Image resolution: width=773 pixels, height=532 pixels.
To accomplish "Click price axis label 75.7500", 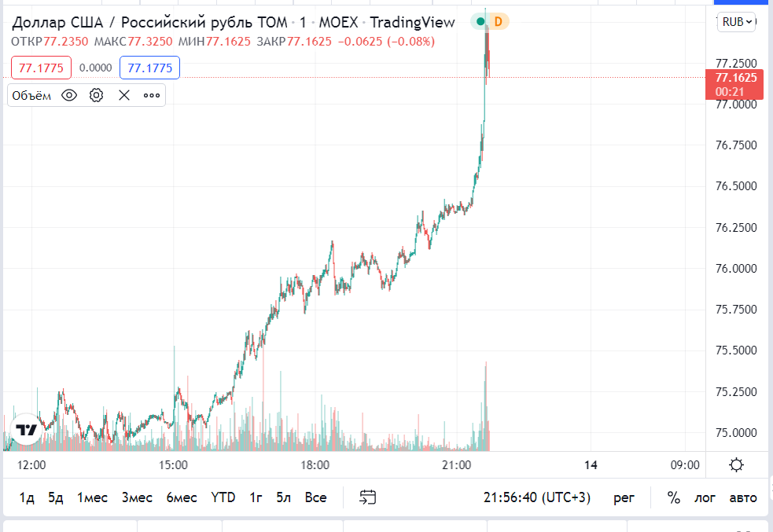I will pyautogui.click(x=736, y=310).
